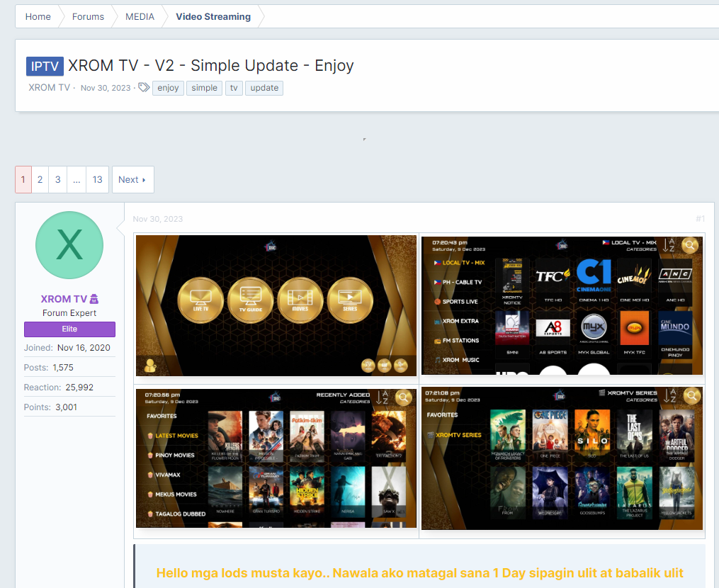Go to page 3 of the thread
The height and width of the screenshot is (588, 719).
[x=58, y=179]
